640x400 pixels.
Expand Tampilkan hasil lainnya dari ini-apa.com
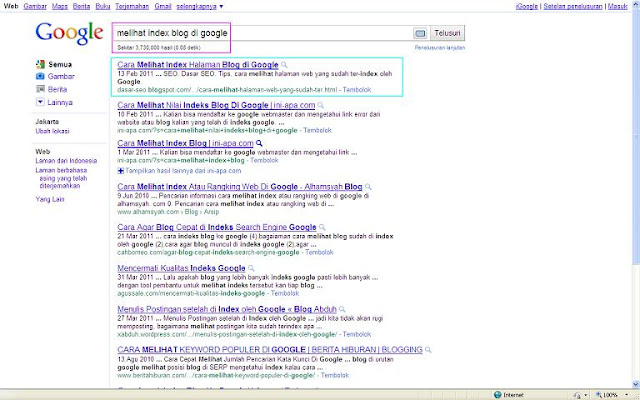tap(179, 171)
